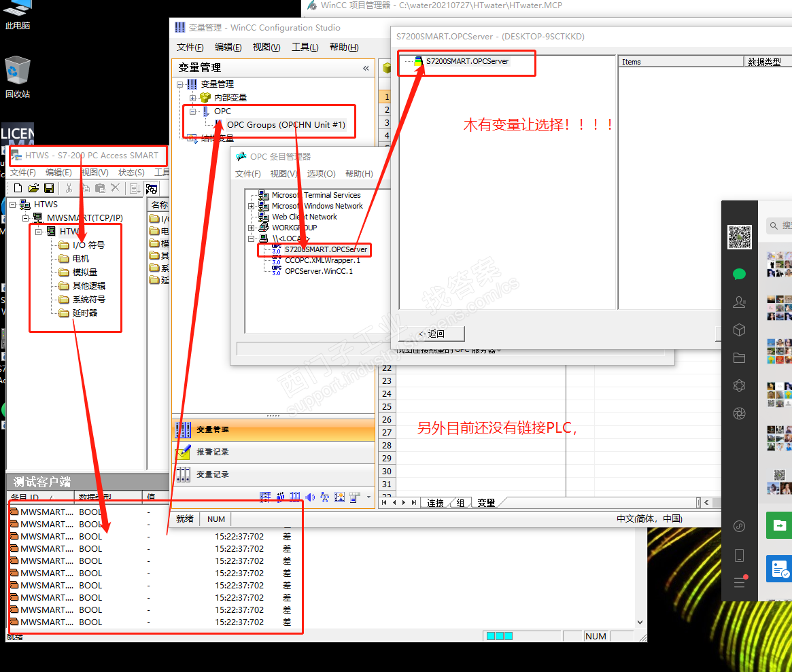Collapse the 变量管理 root node in WinCC tree
Image resolution: width=792 pixels, height=672 pixels.
180,84
